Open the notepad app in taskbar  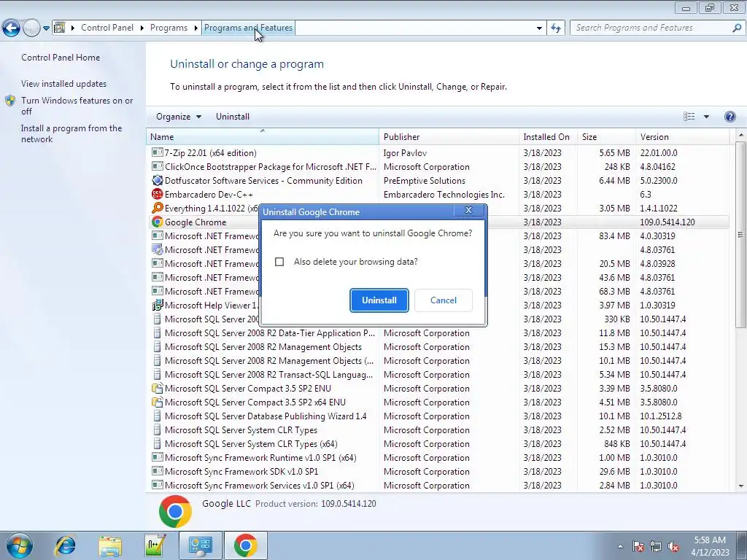(155, 545)
